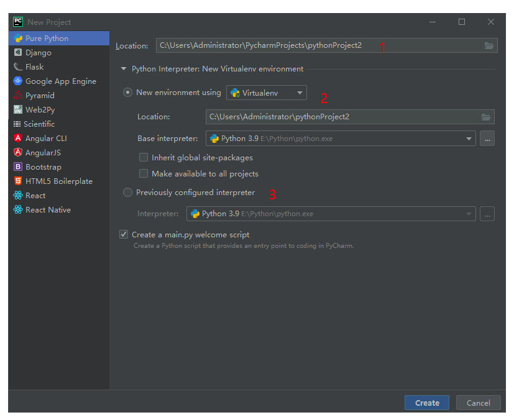The image size is (514, 420).
Task: Select the AngularJS project type
Action: point(18,152)
